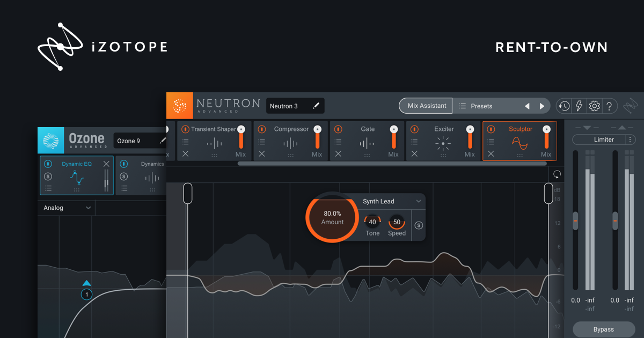Select the Exciter module tab
The image size is (644, 338).
pos(443,141)
